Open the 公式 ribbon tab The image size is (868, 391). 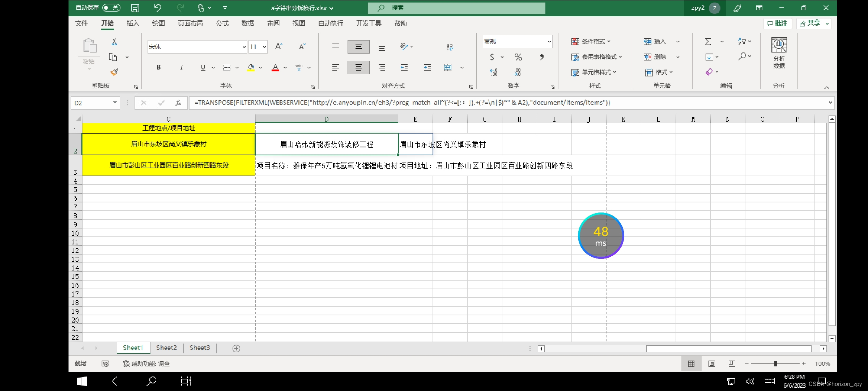point(222,24)
